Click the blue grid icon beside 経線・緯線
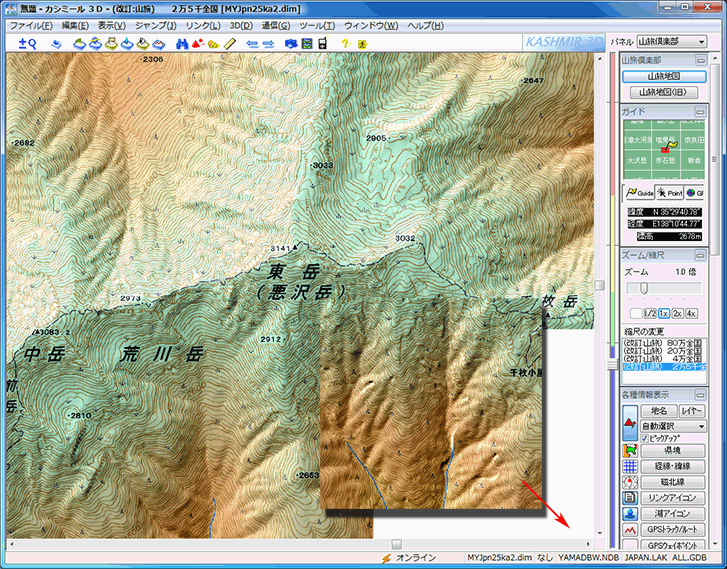This screenshot has width=727, height=569. [630, 465]
